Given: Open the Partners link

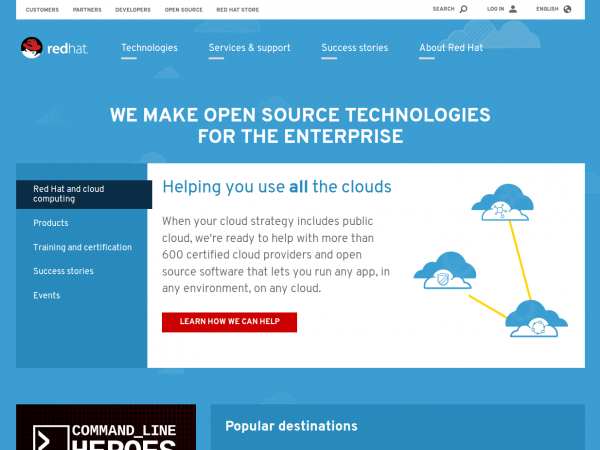Looking at the screenshot, I should tap(87, 10).
